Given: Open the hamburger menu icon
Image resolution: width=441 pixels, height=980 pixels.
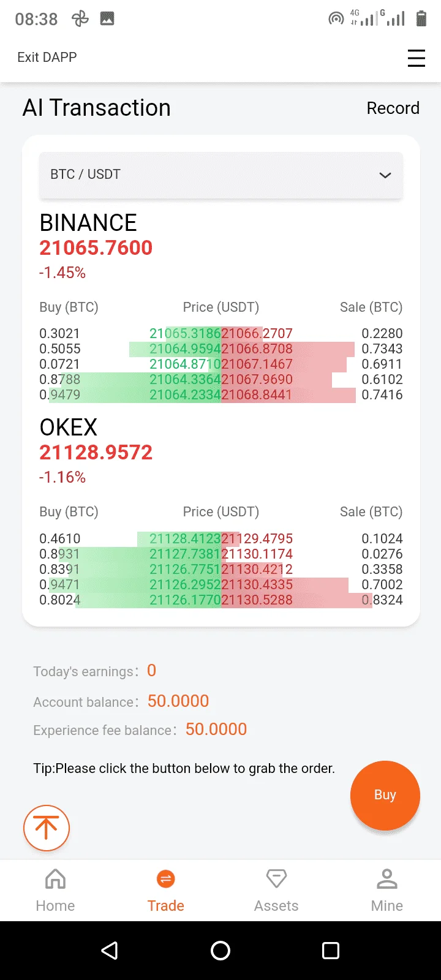Looking at the screenshot, I should [417, 58].
